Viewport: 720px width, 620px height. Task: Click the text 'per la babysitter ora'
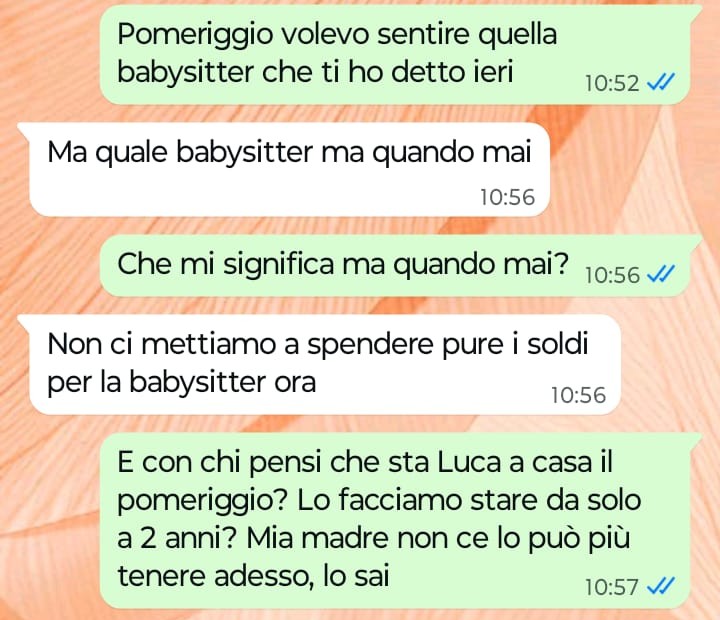point(182,382)
